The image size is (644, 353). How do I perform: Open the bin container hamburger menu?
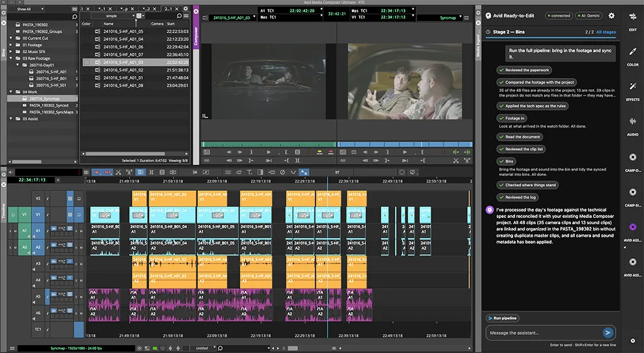click(x=74, y=9)
